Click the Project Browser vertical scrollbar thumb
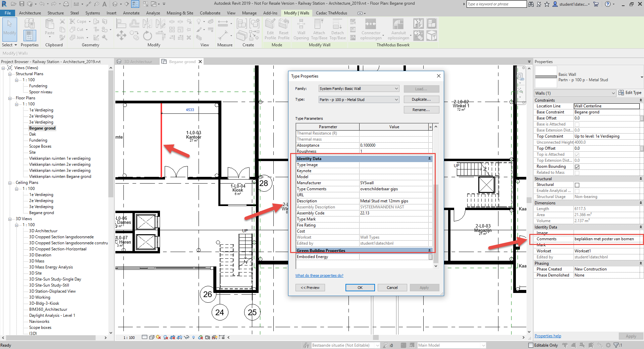644x349 pixels. pos(111,134)
